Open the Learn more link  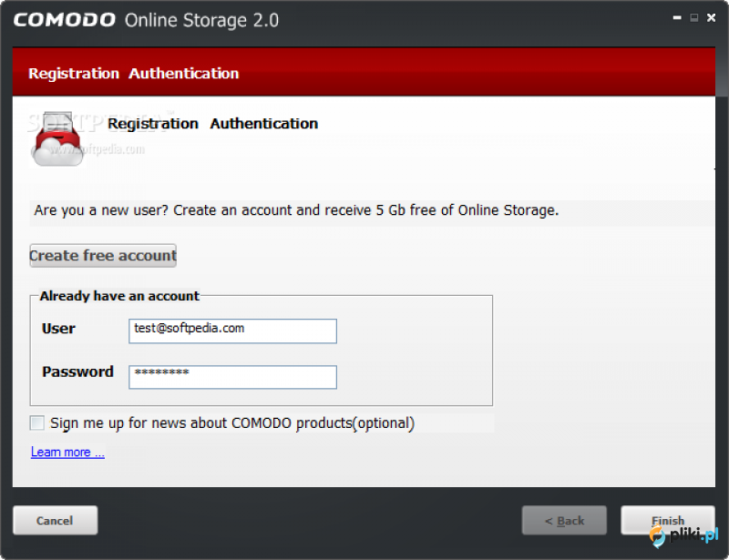pos(67,453)
